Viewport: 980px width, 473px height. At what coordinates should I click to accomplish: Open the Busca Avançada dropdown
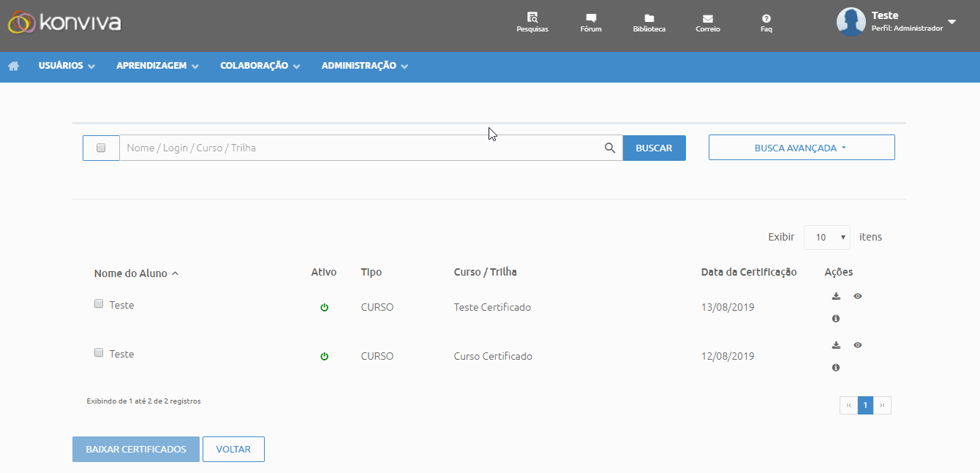[x=802, y=148]
